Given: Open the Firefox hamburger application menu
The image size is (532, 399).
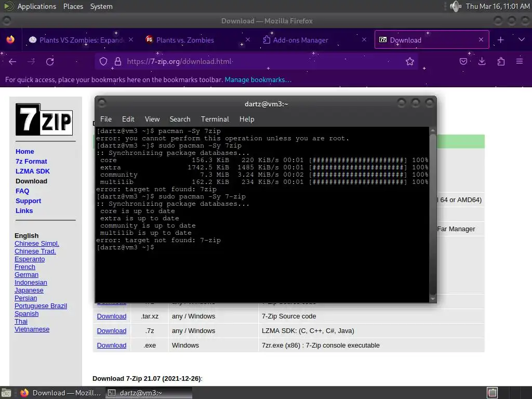Looking at the screenshot, I should (x=520, y=61).
